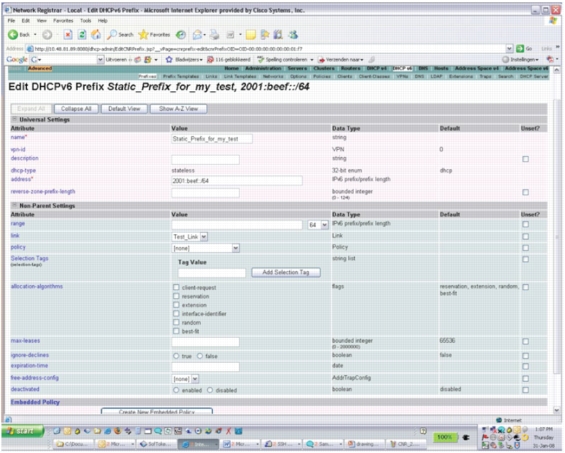Viewport: 565px width, 453px height.
Task: Select false for ignore-declines
Action: coord(200,356)
